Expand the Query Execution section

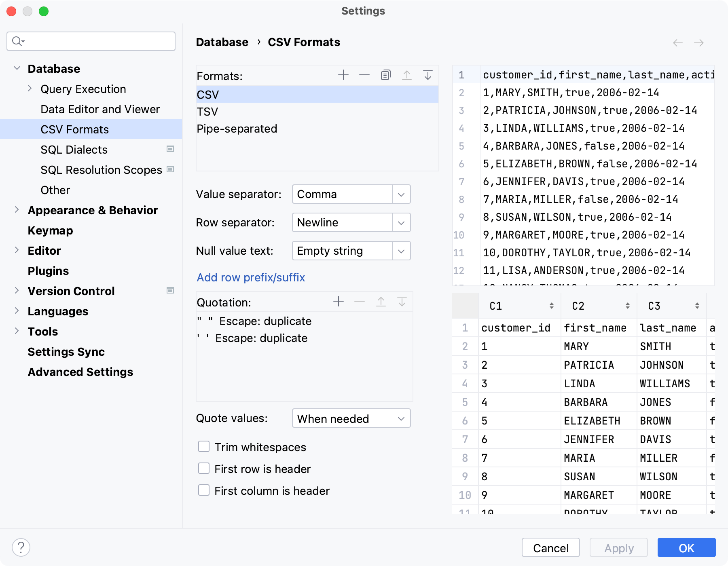pyautogui.click(x=30, y=89)
